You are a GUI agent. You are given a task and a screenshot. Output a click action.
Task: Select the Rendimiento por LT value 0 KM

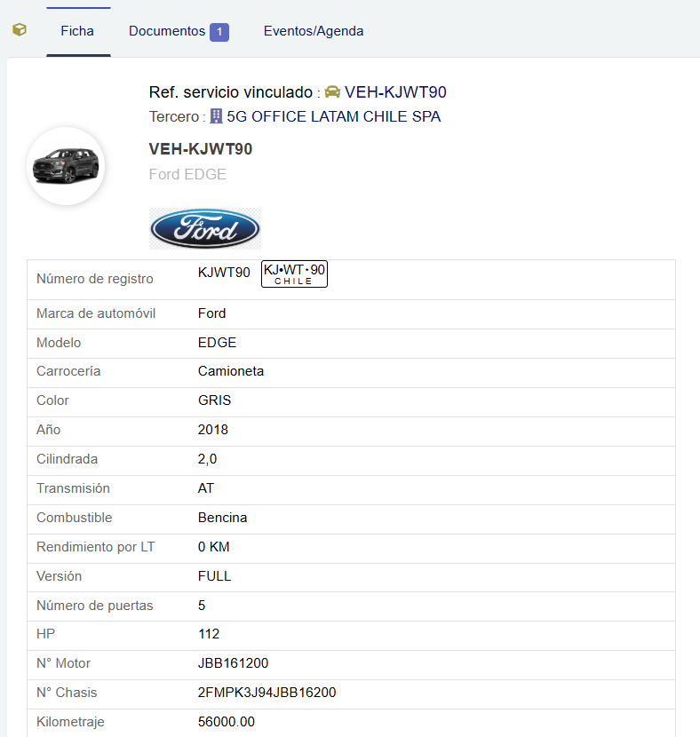tap(214, 547)
